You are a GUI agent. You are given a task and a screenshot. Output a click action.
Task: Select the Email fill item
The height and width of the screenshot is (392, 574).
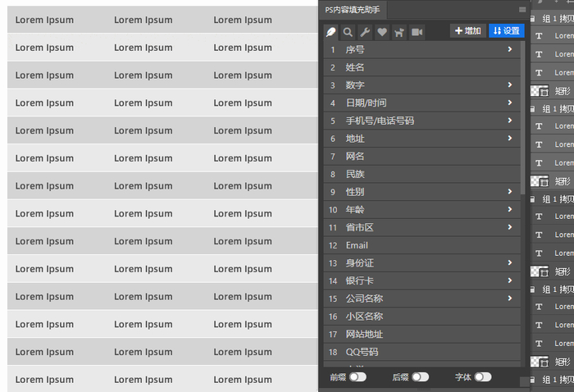pos(421,245)
